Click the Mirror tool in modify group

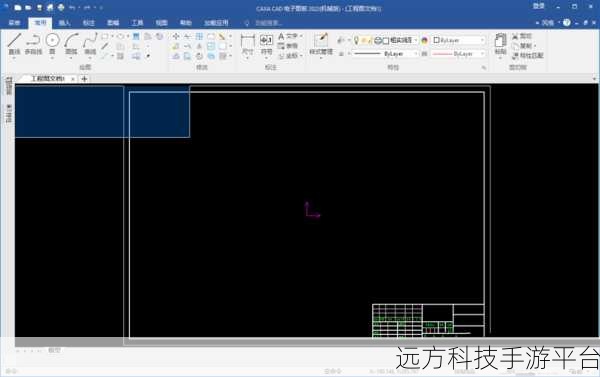[x=199, y=46]
